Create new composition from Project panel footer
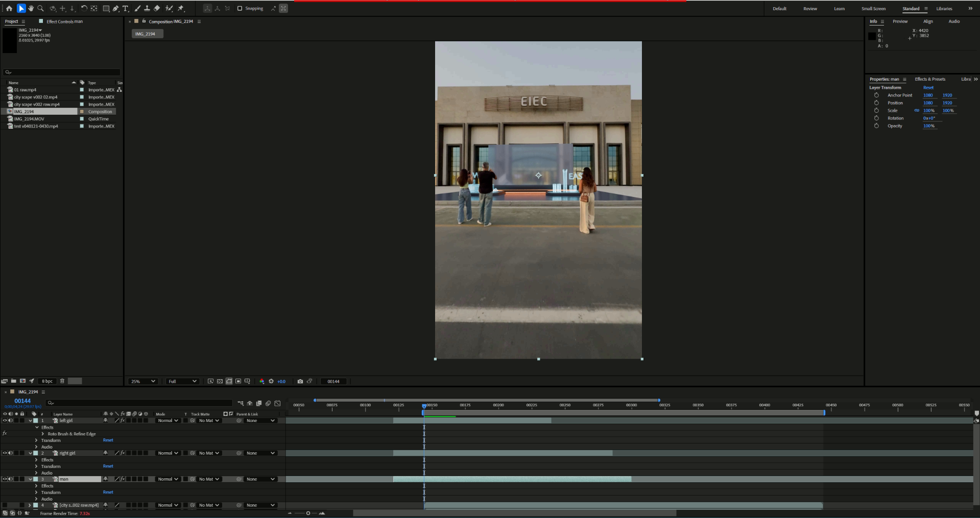This screenshot has width=980, height=518. (22, 381)
